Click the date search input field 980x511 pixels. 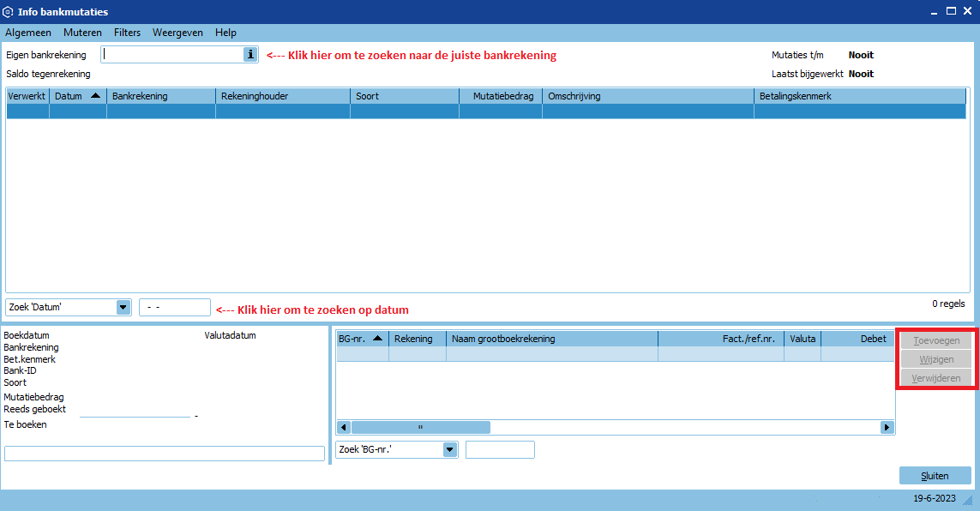[175, 307]
